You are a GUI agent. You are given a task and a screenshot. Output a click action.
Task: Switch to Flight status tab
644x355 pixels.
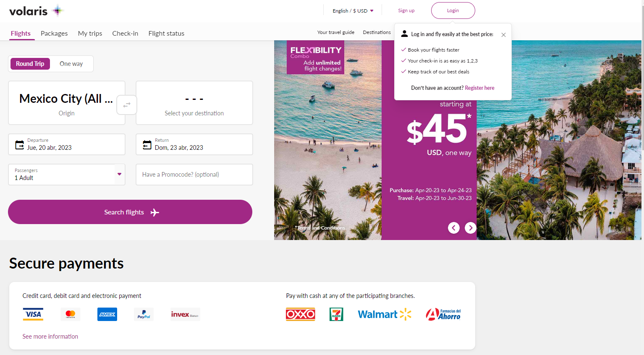166,33
